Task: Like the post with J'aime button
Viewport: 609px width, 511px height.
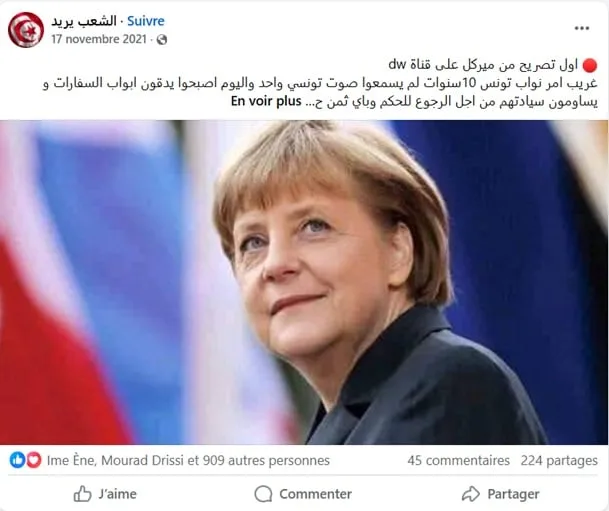Action: [105, 494]
